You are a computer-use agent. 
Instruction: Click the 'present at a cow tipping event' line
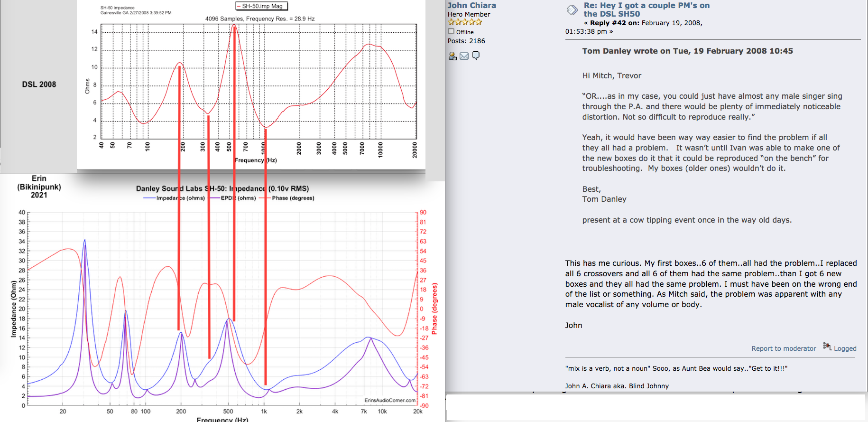point(687,220)
